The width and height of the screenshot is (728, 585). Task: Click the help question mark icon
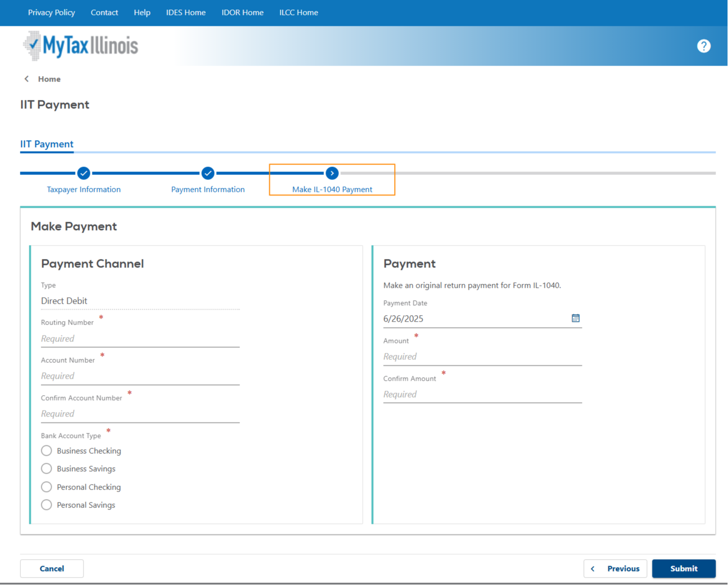pyautogui.click(x=704, y=46)
